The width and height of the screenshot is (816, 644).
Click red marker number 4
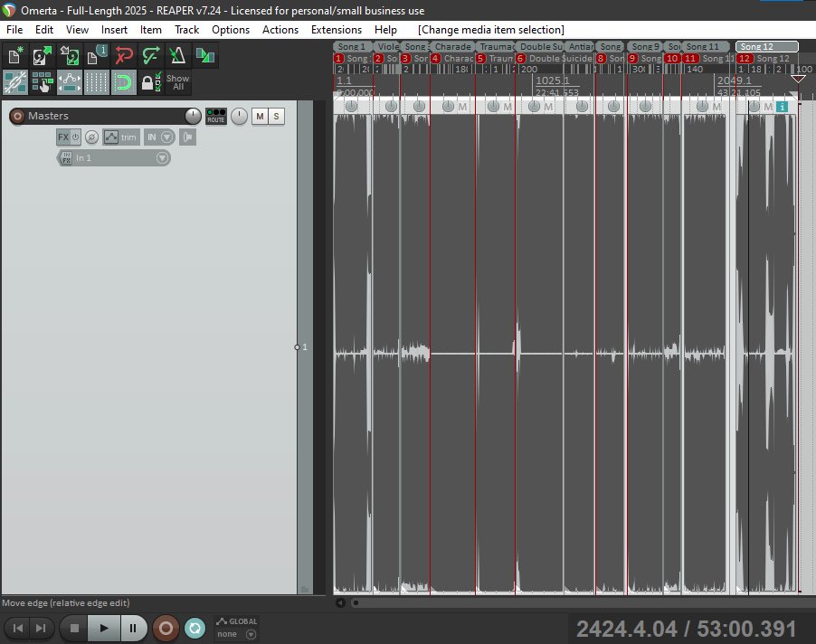click(435, 58)
